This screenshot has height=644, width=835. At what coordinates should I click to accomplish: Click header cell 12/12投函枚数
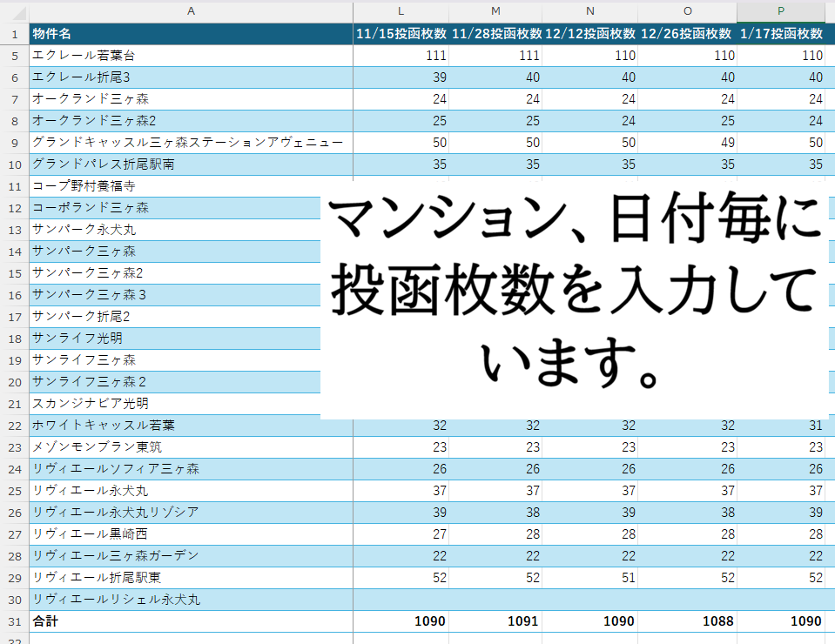click(x=590, y=34)
